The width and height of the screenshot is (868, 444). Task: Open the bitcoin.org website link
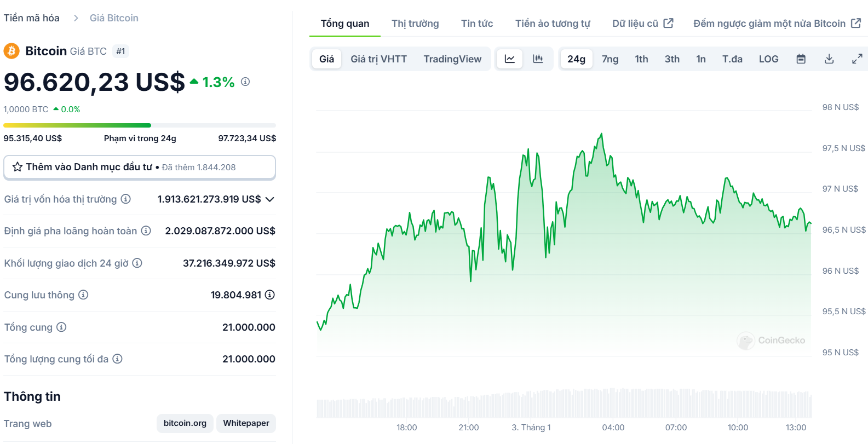click(185, 423)
